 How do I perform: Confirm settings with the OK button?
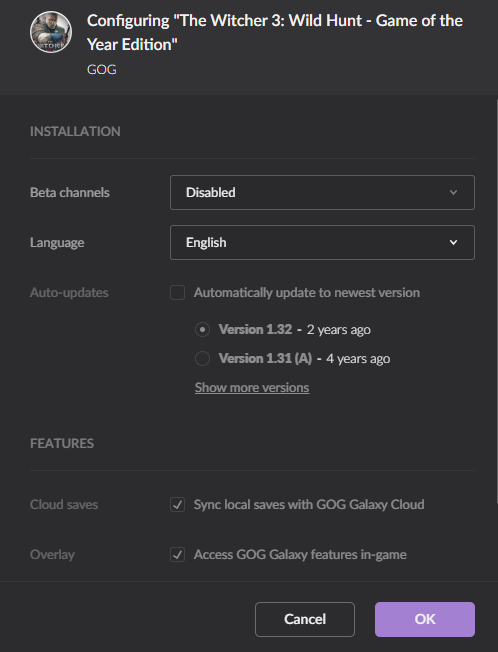tap(425, 619)
